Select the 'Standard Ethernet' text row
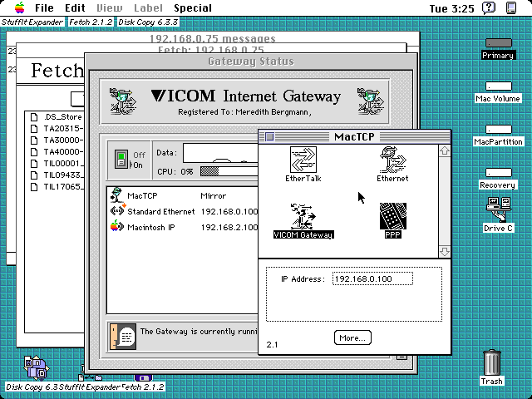This screenshot has width=532, height=399. pyautogui.click(x=160, y=211)
